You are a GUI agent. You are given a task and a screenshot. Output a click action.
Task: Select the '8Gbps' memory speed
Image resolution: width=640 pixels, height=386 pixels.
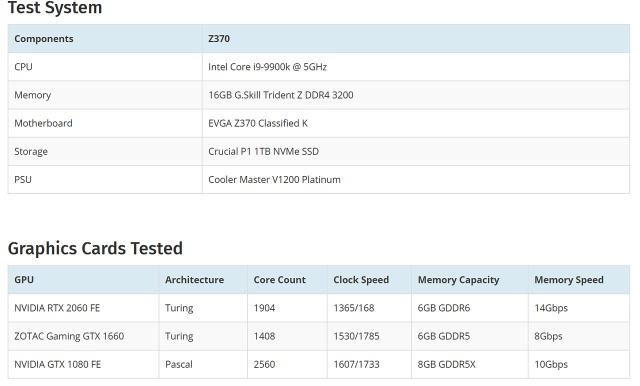[548, 336]
